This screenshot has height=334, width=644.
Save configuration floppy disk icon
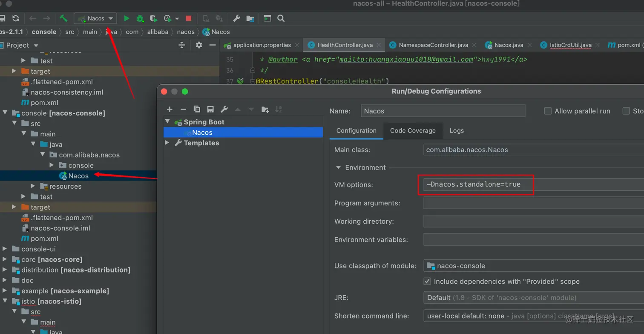[210, 109]
